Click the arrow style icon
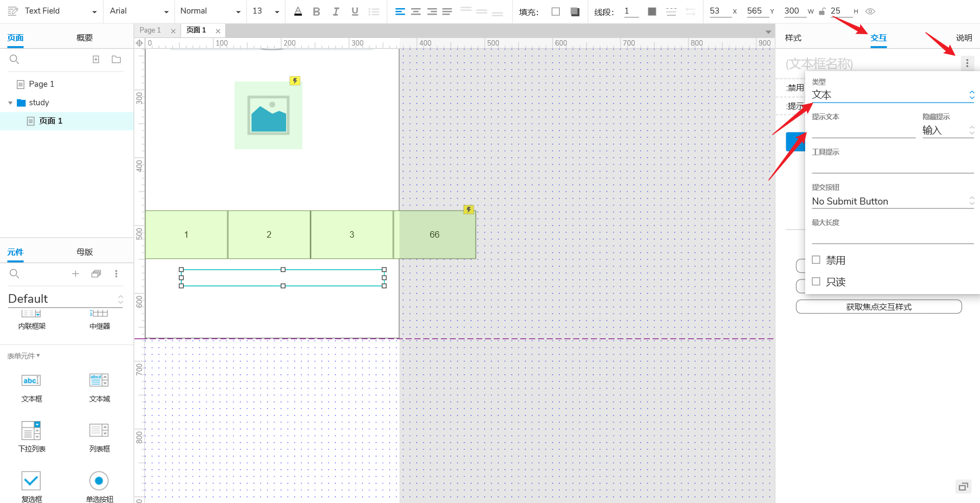Viewport: 980px width, 503px height. pyautogui.click(x=690, y=11)
